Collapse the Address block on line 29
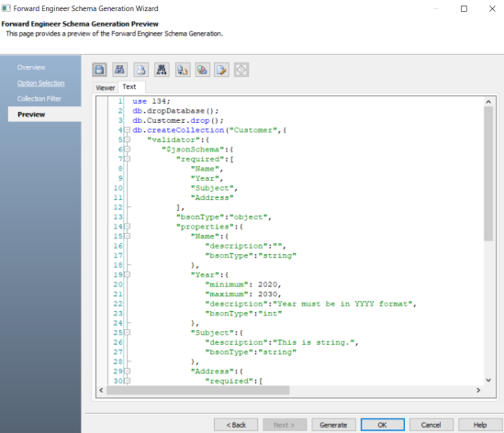Screen dimensions: 504x433 (x=128, y=371)
